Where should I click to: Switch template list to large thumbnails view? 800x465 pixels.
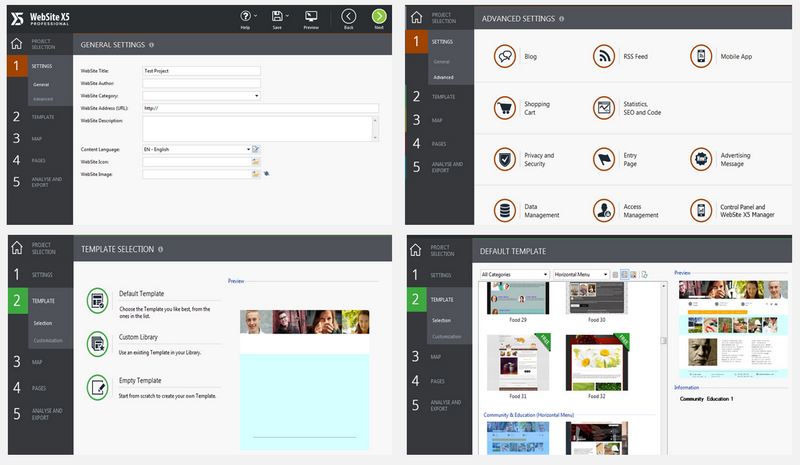coord(633,275)
